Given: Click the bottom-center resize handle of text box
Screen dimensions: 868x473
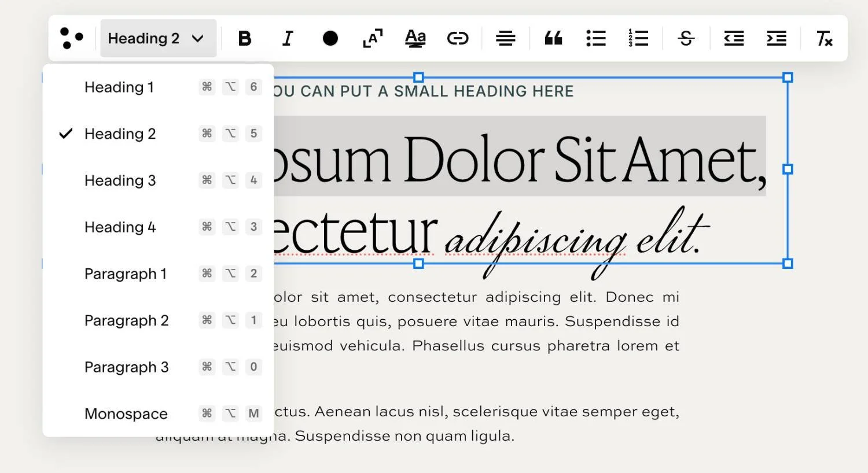Looking at the screenshot, I should 418,264.
